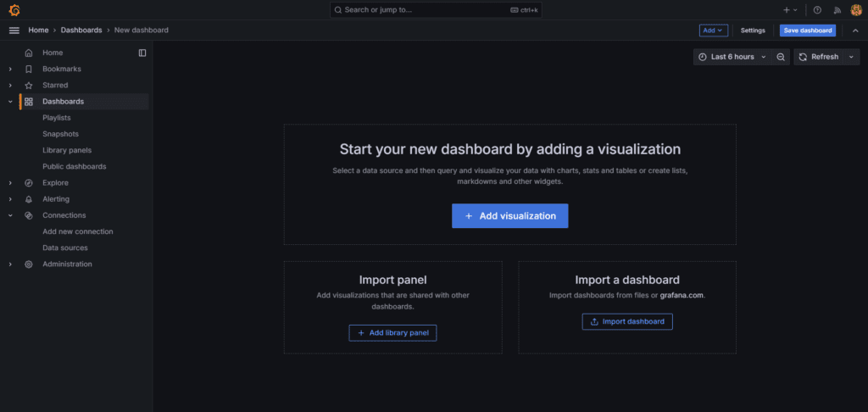Click New dashboard breadcrumb text

(142, 31)
